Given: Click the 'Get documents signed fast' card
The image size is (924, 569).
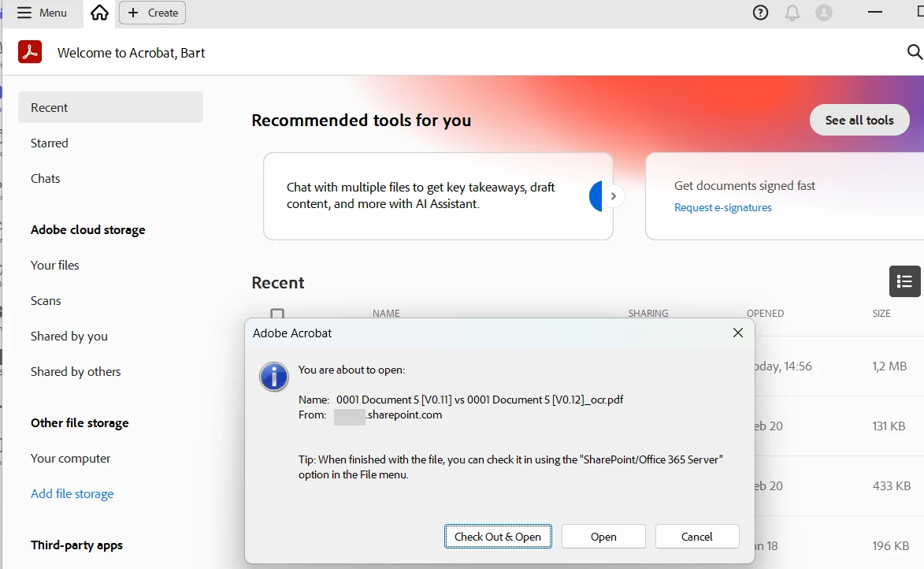Looking at the screenshot, I should (785, 196).
